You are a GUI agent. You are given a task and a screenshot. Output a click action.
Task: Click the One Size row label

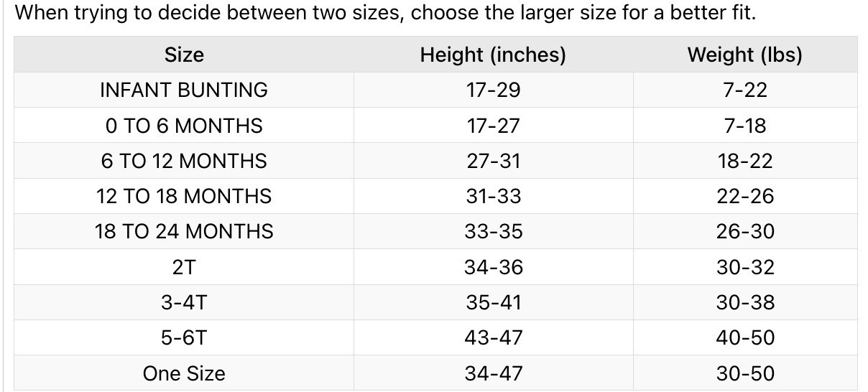coord(184,373)
